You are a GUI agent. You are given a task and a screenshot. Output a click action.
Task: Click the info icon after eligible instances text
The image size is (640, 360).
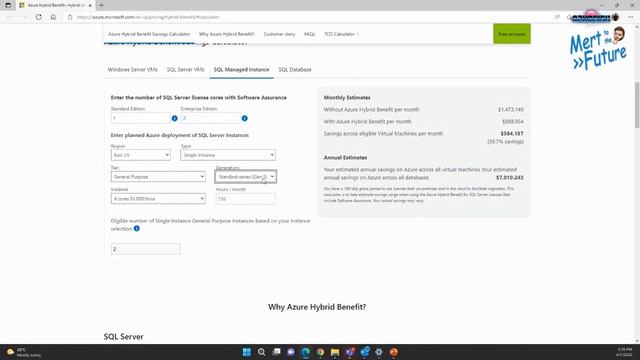[x=137, y=229]
